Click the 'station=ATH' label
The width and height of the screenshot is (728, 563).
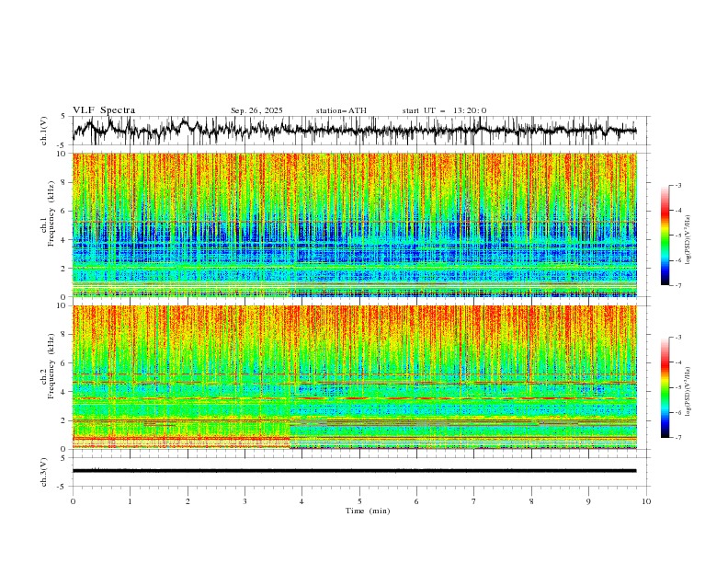click(341, 110)
